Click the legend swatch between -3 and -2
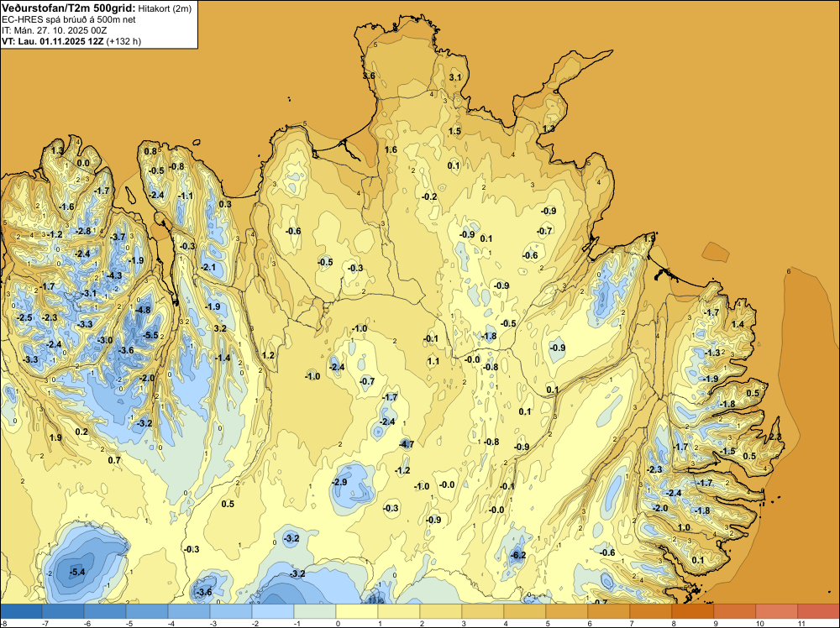Screen dimensions: 840x628 pos(231,611)
